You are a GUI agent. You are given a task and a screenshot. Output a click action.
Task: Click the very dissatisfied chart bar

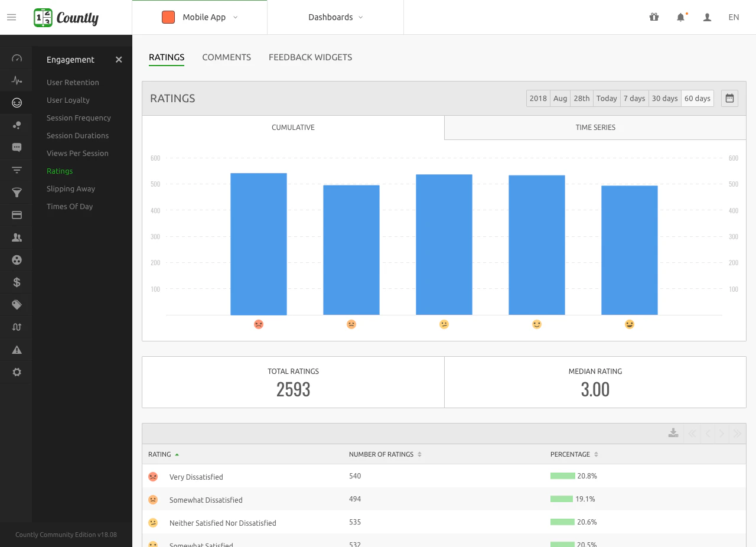click(259, 244)
